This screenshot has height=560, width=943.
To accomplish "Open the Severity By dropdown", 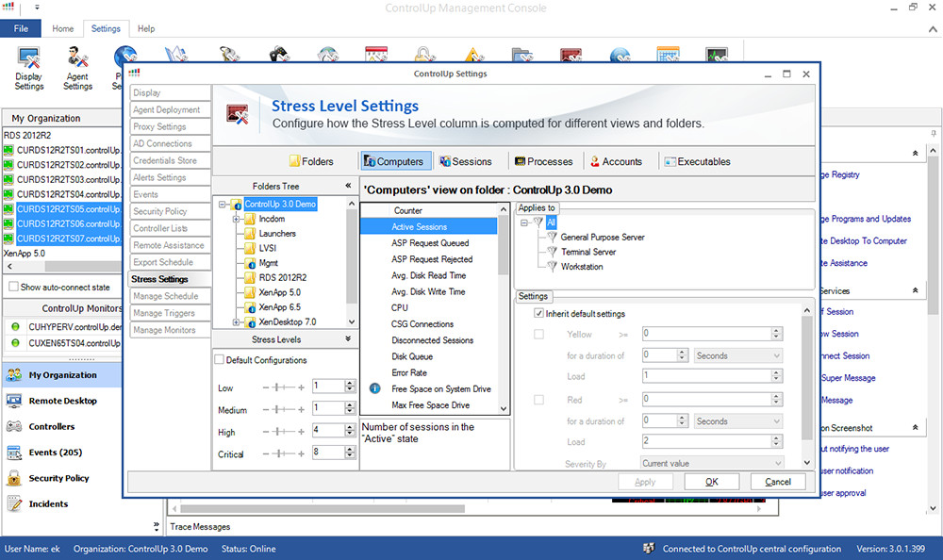I will point(712,463).
